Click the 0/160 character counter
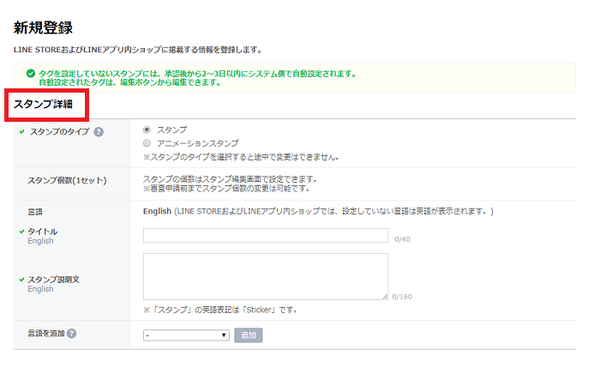Viewport: 600px width, 368px height. coord(402,297)
